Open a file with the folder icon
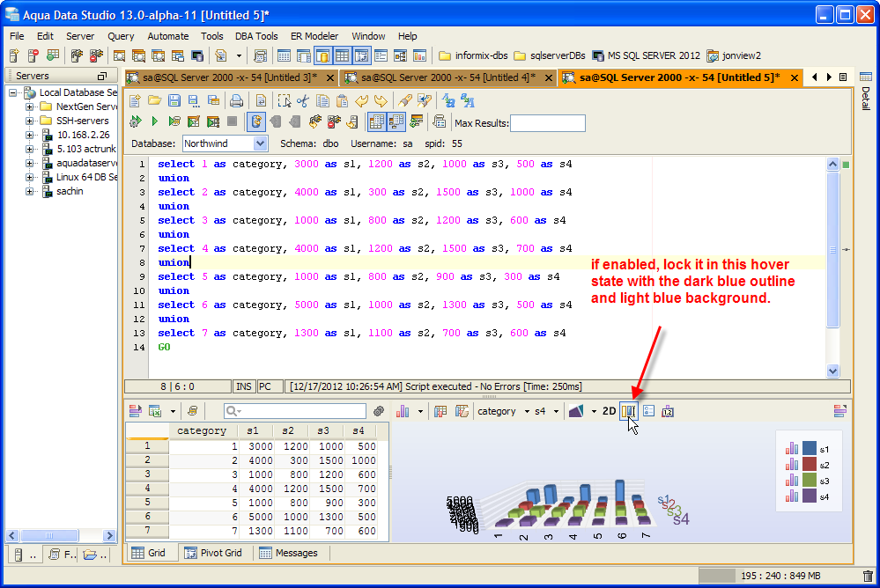This screenshot has width=880, height=588. (x=154, y=101)
